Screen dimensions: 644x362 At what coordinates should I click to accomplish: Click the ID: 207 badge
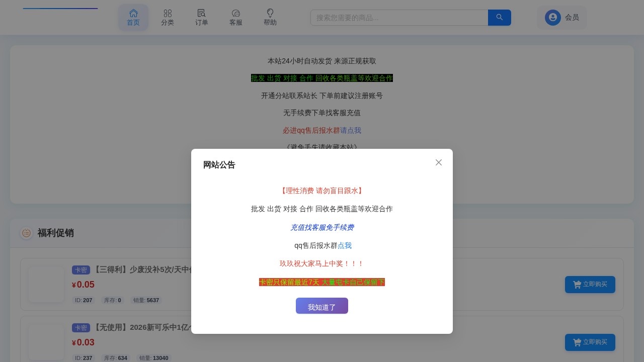click(x=84, y=300)
